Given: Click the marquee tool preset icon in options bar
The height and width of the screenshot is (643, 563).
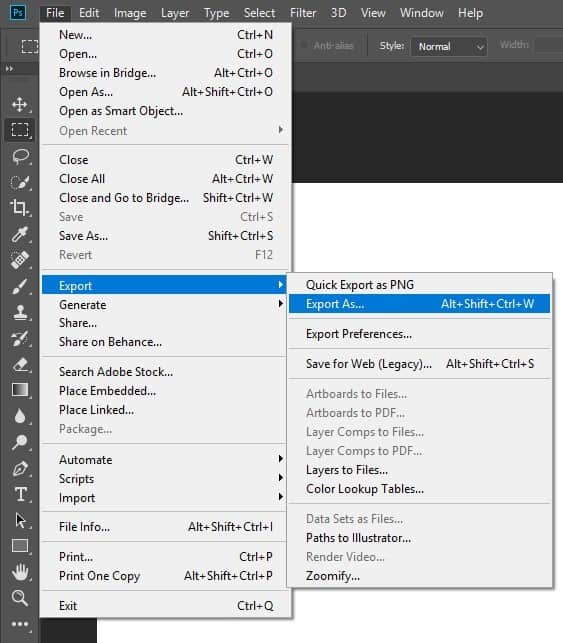Looking at the screenshot, I should pos(30,46).
